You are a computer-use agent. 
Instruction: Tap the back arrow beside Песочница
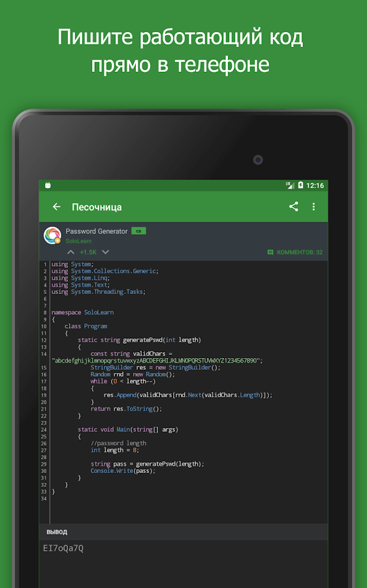pyautogui.click(x=57, y=206)
